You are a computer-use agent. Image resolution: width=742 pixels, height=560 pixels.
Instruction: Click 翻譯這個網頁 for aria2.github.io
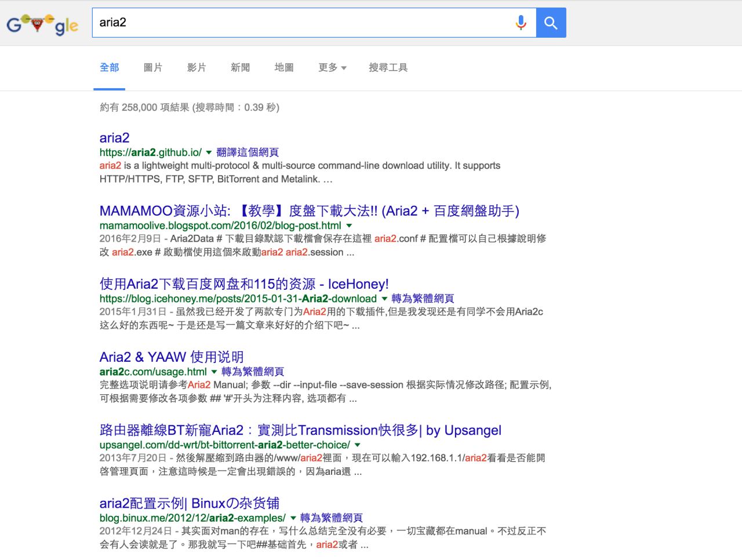coord(248,152)
